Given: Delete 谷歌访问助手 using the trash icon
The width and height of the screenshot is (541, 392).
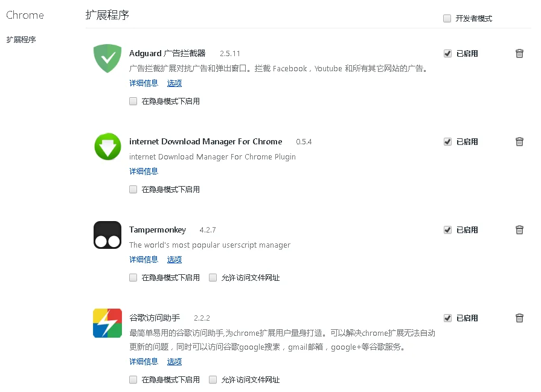Looking at the screenshot, I should (519, 318).
